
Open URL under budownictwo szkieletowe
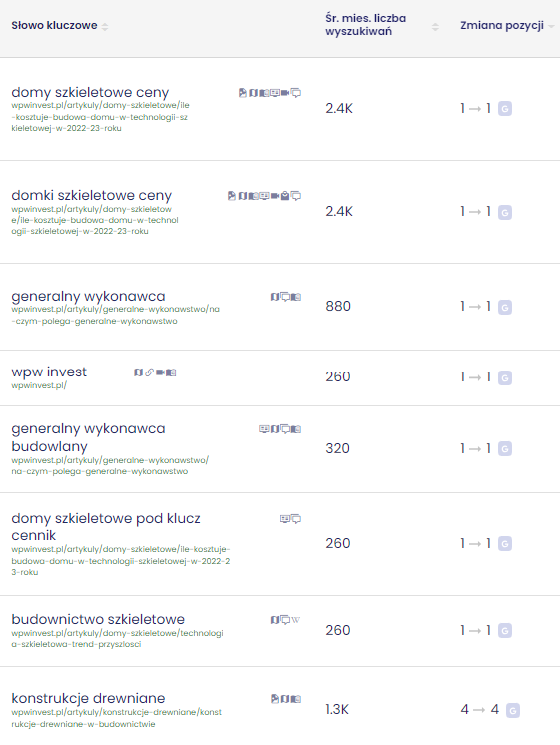coord(117,638)
